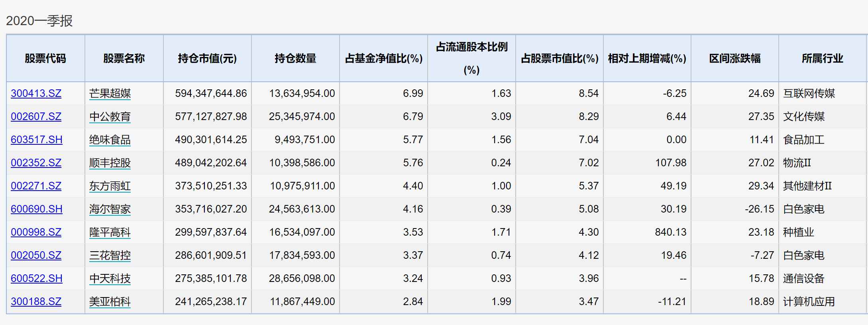Open stock code link 002607.SZ
868x325 pixels.
coord(36,116)
